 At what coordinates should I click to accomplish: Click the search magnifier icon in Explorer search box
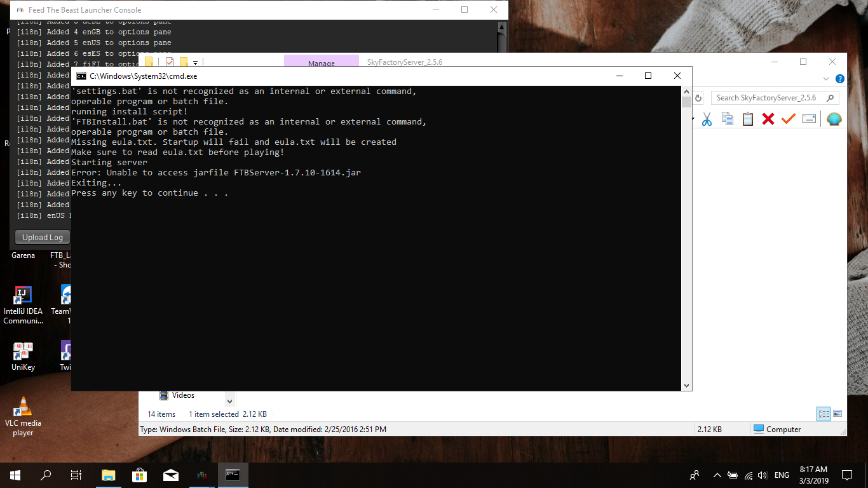(830, 98)
